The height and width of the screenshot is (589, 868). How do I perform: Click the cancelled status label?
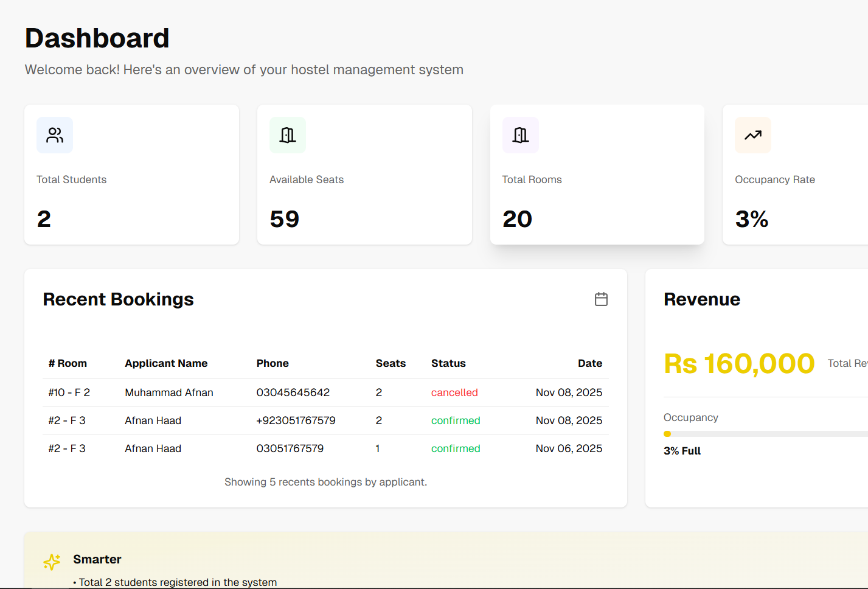(x=454, y=392)
